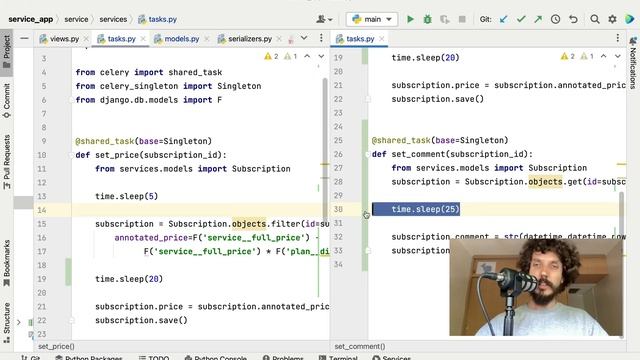Image resolution: width=640 pixels, height=360 pixels.
Task: Toggle import fold marker at line 6
Action: pos(72,100)
